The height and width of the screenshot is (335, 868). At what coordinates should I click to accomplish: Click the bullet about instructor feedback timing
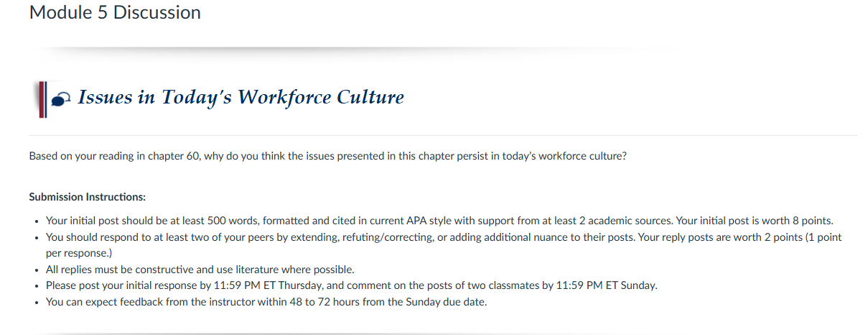[x=266, y=302]
